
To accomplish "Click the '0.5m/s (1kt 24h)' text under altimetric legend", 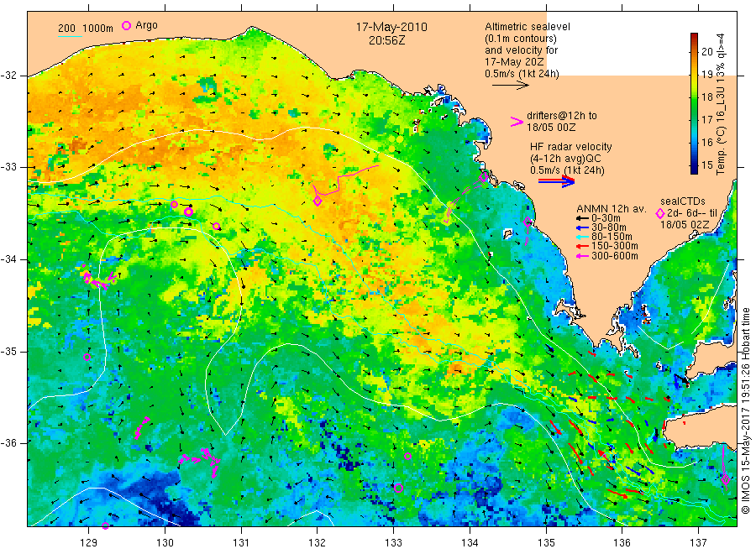I will point(522,74).
